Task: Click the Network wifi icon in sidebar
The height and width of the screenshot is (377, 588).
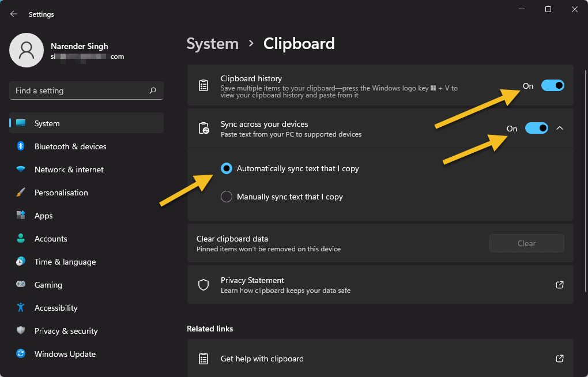Action: (x=21, y=169)
